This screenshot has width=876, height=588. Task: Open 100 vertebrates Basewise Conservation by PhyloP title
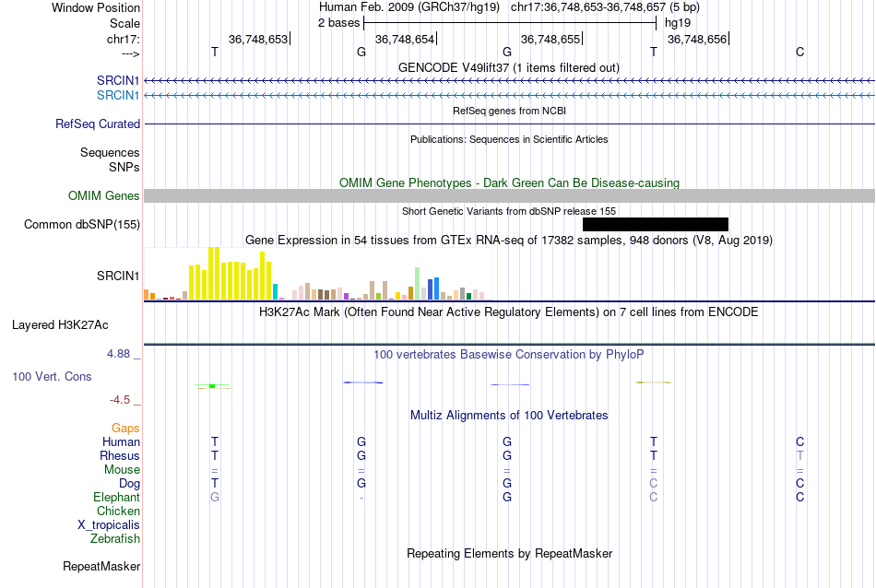[509, 355]
